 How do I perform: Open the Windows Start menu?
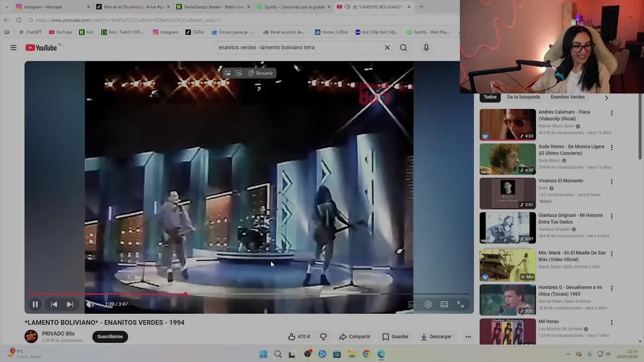[263, 354]
